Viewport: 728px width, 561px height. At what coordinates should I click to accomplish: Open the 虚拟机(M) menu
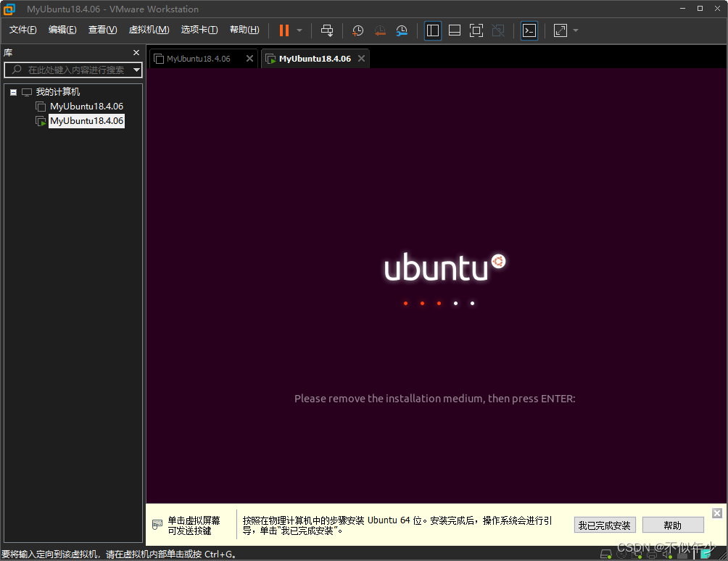[149, 30]
